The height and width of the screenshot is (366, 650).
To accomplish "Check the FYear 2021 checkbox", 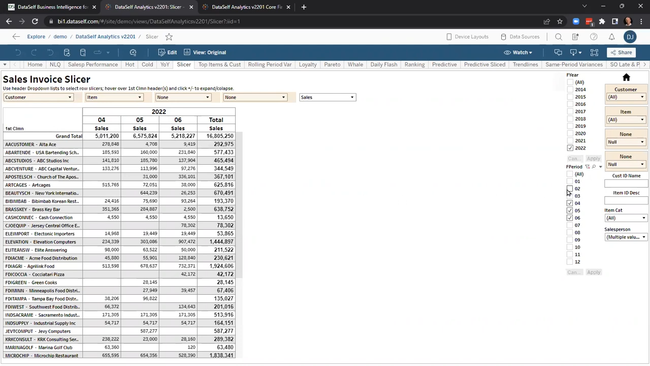I will click(570, 141).
